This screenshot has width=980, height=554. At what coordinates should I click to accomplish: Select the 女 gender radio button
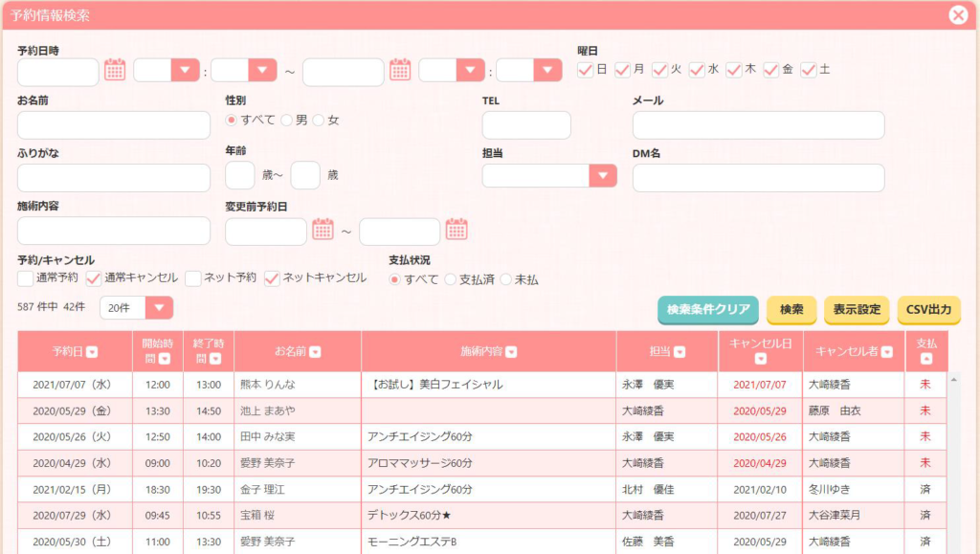[x=319, y=120]
